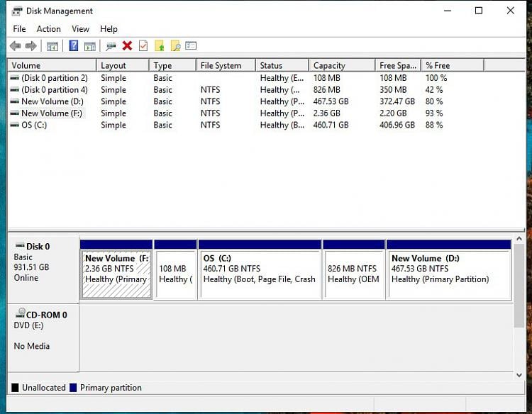The width and height of the screenshot is (532, 414).
Task: Open the Action menu
Action: (48, 29)
